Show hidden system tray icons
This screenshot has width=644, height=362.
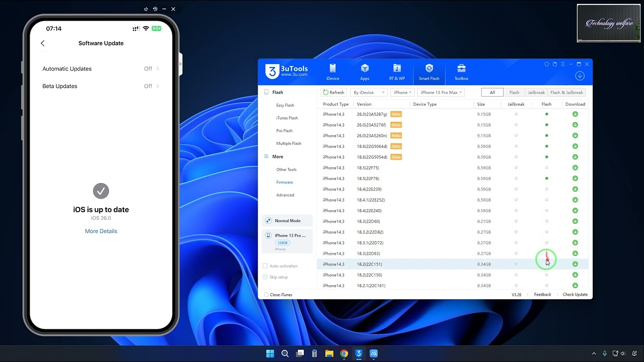(594, 353)
